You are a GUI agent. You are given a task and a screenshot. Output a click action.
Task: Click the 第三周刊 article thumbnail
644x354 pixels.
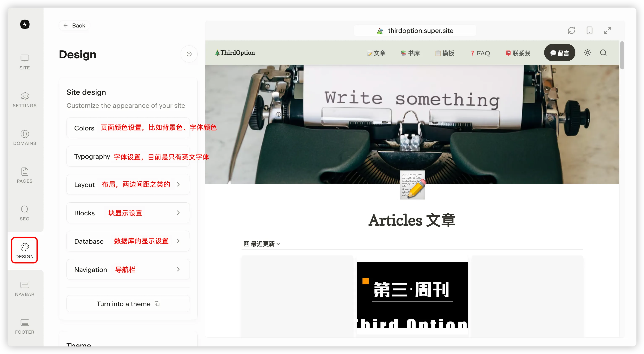click(x=412, y=295)
